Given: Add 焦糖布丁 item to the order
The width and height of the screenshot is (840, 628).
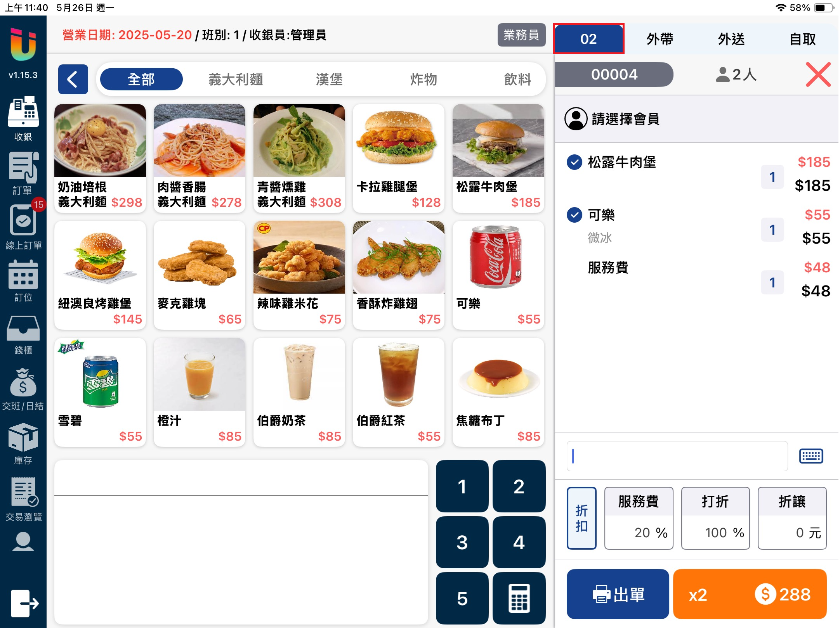Looking at the screenshot, I should [498, 392].
